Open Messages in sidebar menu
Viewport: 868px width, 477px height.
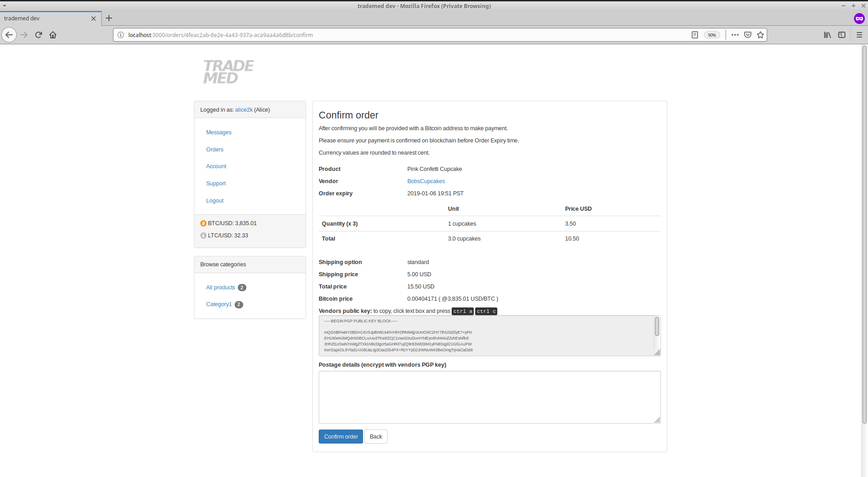pos(219,132)
